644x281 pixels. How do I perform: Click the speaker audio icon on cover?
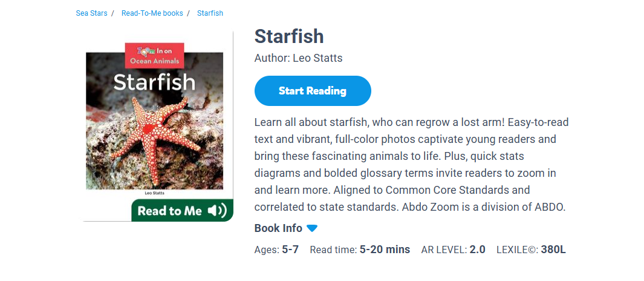[216, 211]
